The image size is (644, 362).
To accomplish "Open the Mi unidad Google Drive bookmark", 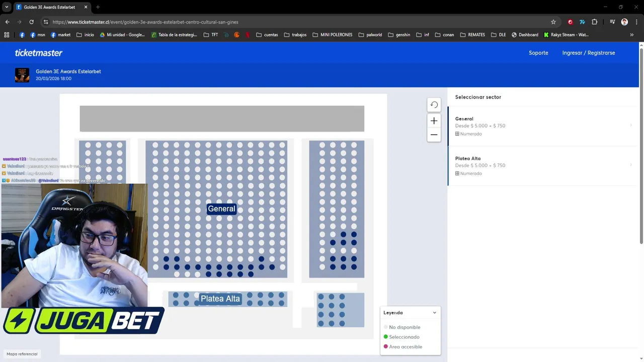I will click(x=122, y=35).
